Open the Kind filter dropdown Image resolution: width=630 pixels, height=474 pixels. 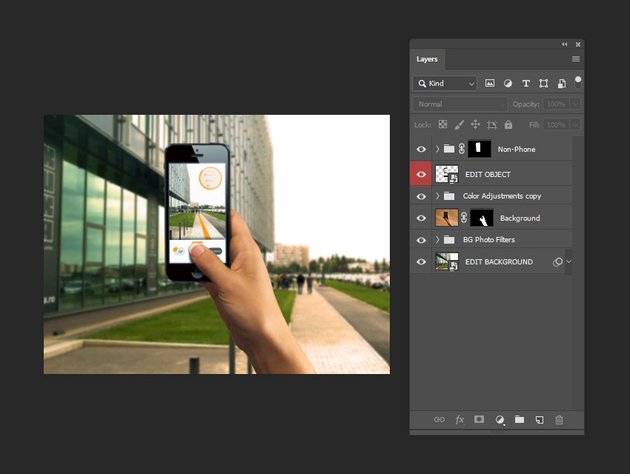[x=445, y=84]
